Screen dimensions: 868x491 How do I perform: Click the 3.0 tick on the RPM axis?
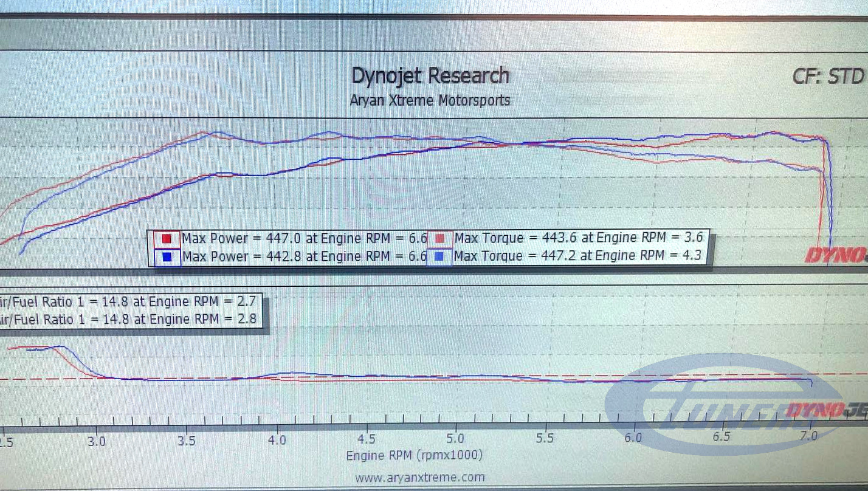pyautogui.click(x=95, y=439)
